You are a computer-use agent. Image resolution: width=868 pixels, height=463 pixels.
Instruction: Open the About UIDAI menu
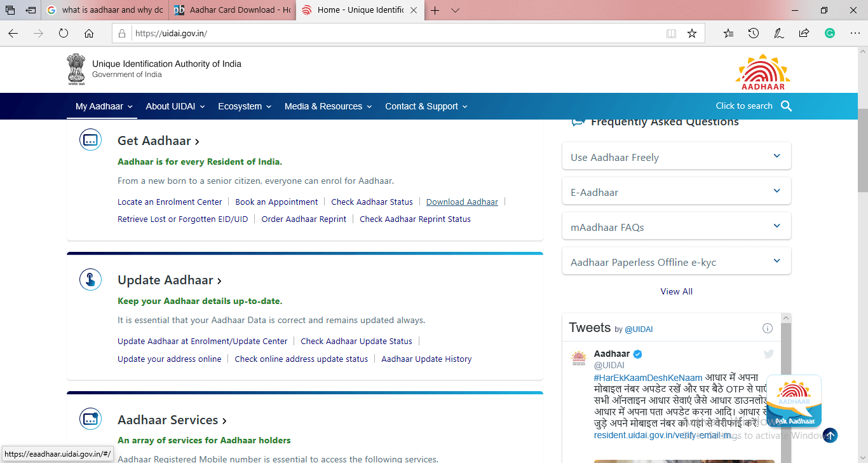tap(175, 106)
